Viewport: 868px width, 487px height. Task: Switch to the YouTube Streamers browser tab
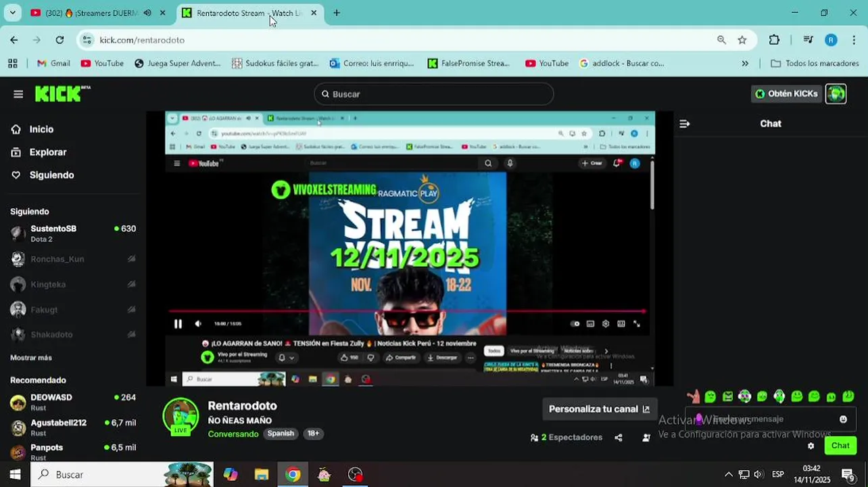[91, 13]
